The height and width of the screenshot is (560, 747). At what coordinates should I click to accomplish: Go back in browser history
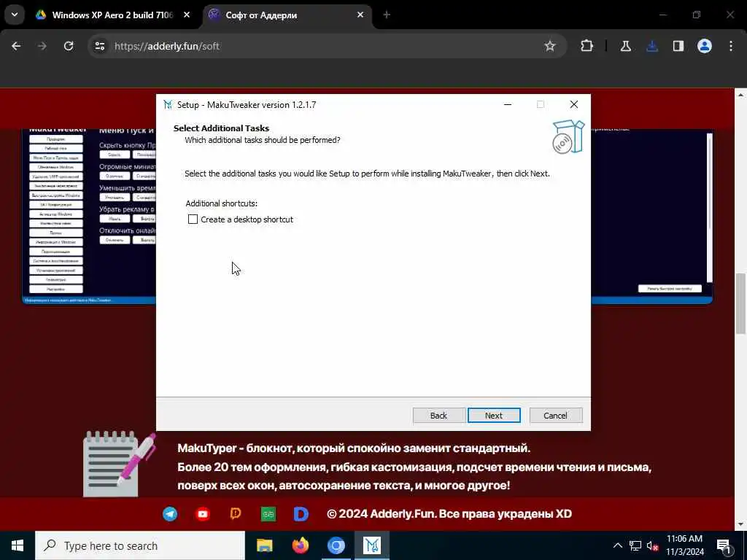click(16, 46)
